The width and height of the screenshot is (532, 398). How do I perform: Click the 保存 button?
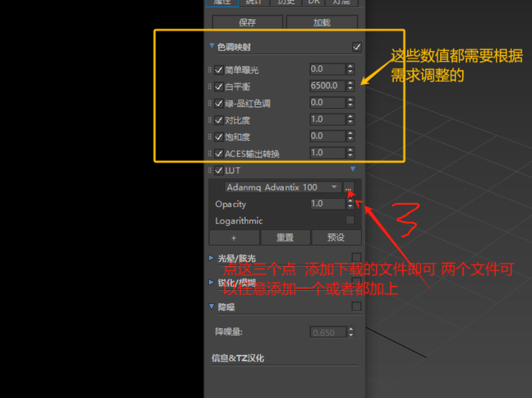click(x=247, y=23)
